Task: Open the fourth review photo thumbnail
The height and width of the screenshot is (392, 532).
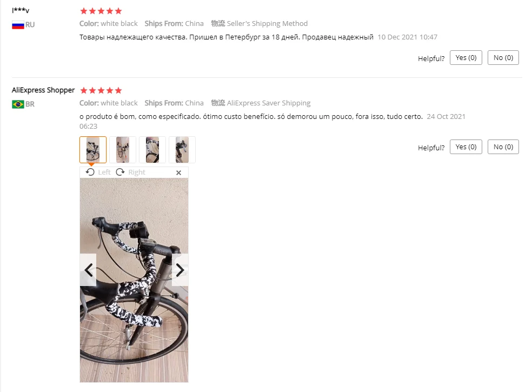Action: pos(182,150)
